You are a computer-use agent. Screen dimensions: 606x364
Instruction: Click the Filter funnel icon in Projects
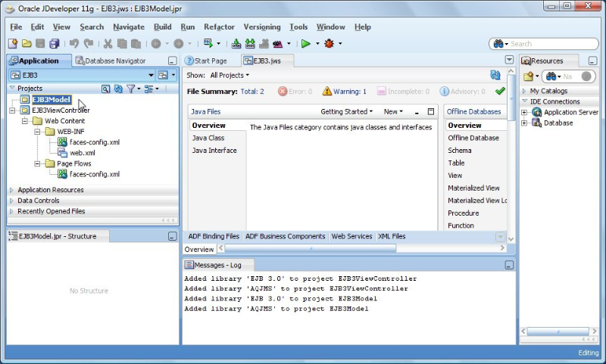pyautogui.click(x=130, y=89)
